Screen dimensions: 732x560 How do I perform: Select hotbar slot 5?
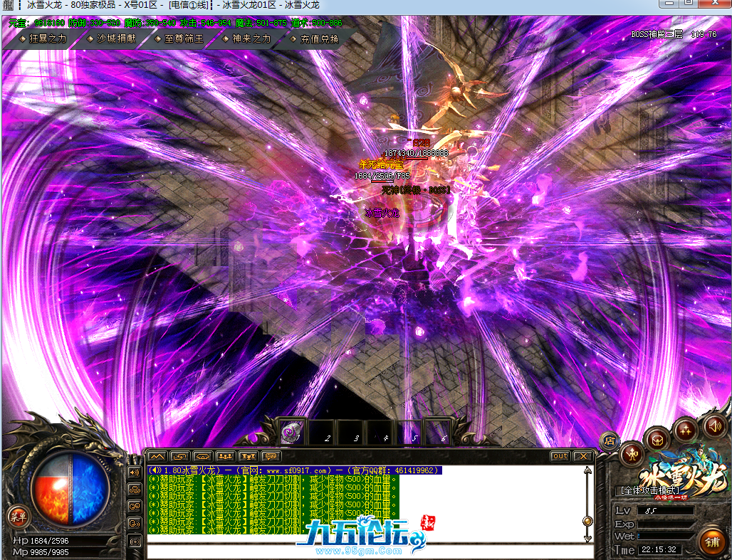pos(409,433)
